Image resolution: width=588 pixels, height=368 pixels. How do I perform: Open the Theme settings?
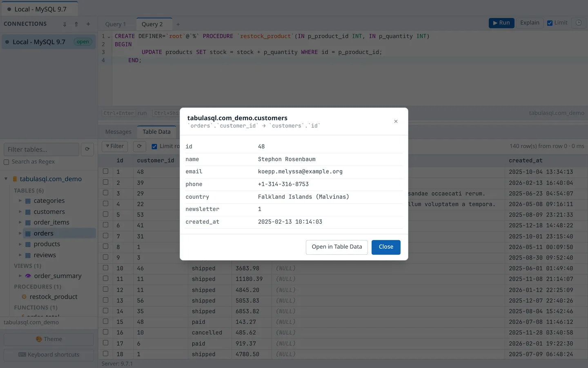[x=49, y=339]
